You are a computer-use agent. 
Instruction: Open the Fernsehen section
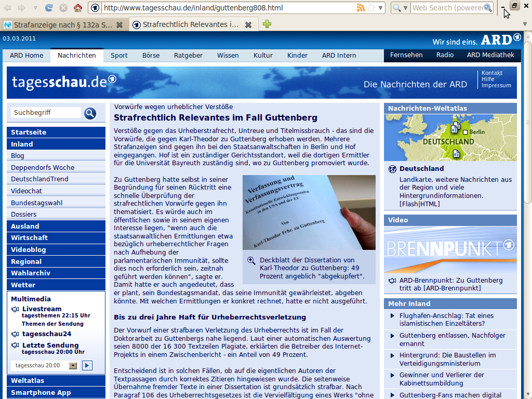pyautogui.click(x=406, y=55)
